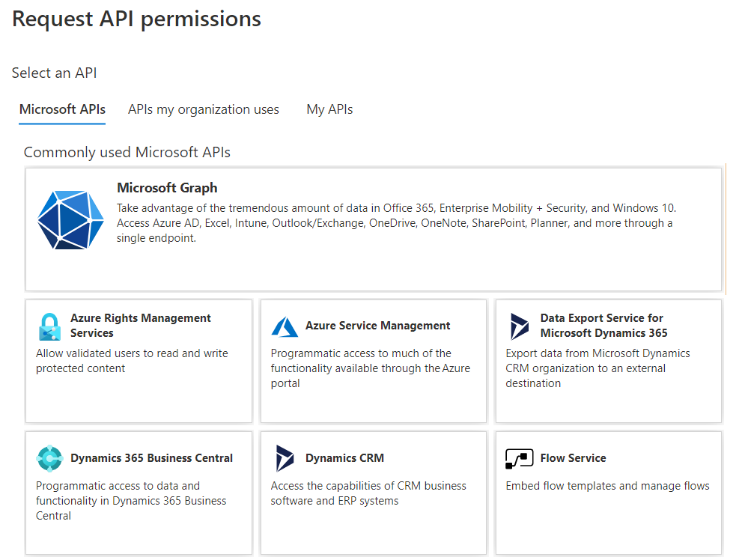The height and width of the screenshot is (560, 742).
Task: Pick Data Export Service for Microsoft Dynamics 365
Action: (x=603, y=326)
